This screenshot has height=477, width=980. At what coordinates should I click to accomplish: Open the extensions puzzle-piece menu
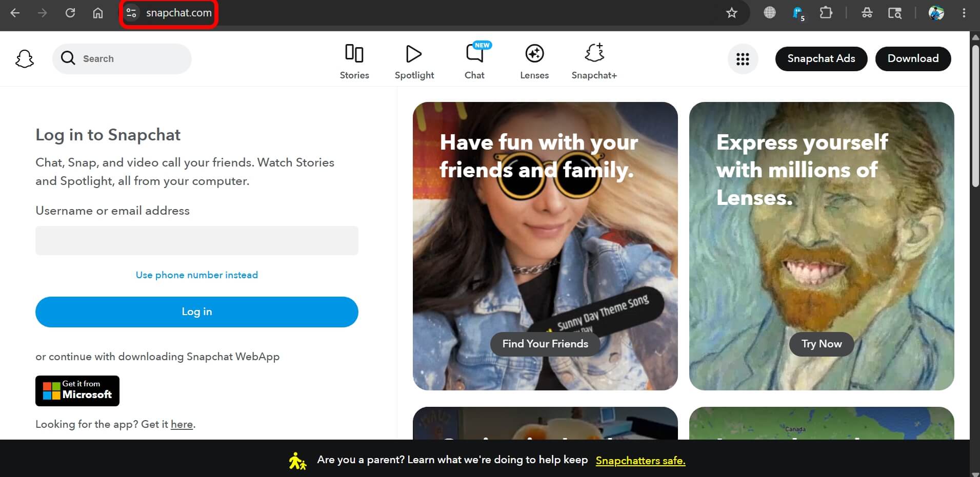pos(826,13)
